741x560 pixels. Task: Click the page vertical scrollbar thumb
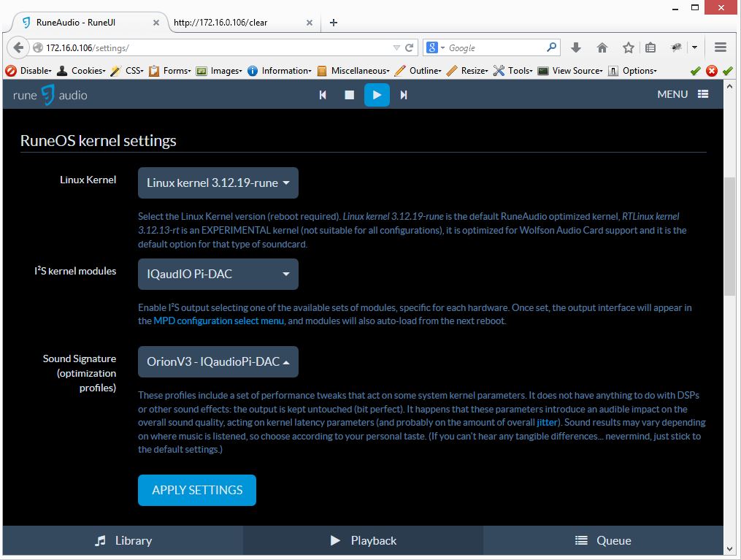click(x=729, y=237)
